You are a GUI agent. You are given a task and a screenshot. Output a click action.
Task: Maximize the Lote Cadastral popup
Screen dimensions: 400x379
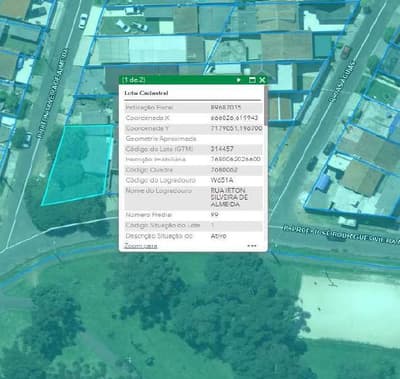tap(252, 80)
